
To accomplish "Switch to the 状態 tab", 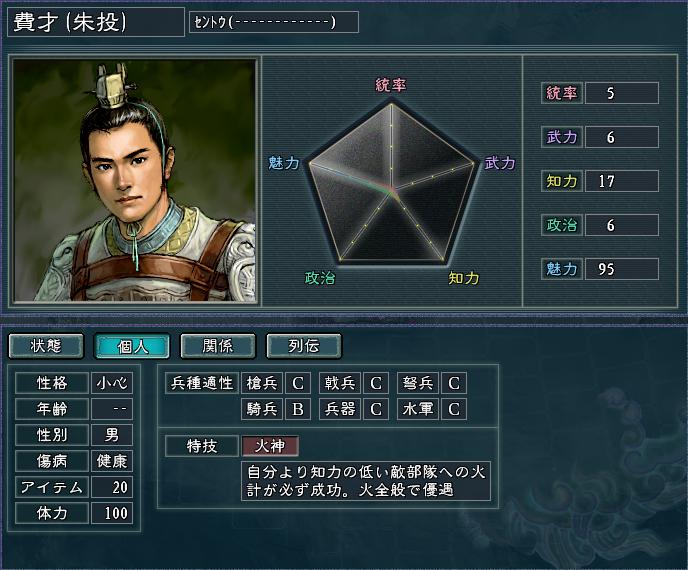I will pos(46,346).
